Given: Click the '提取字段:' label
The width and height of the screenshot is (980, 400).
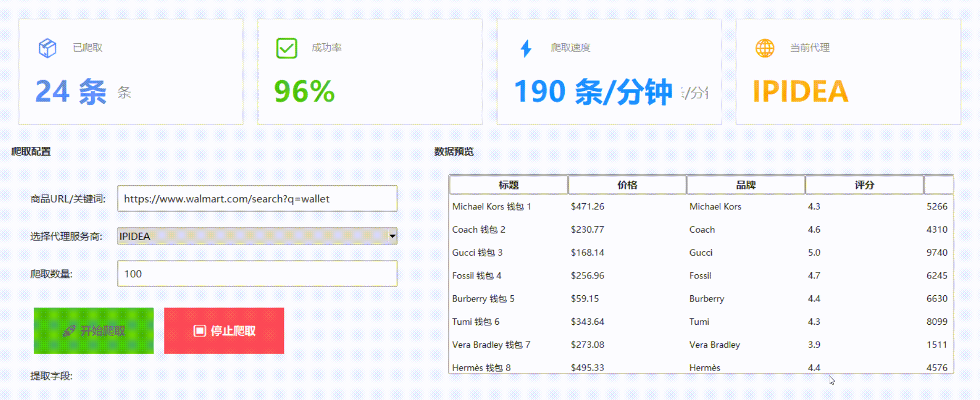Looking at the screenshot, I should click(52, 376).
